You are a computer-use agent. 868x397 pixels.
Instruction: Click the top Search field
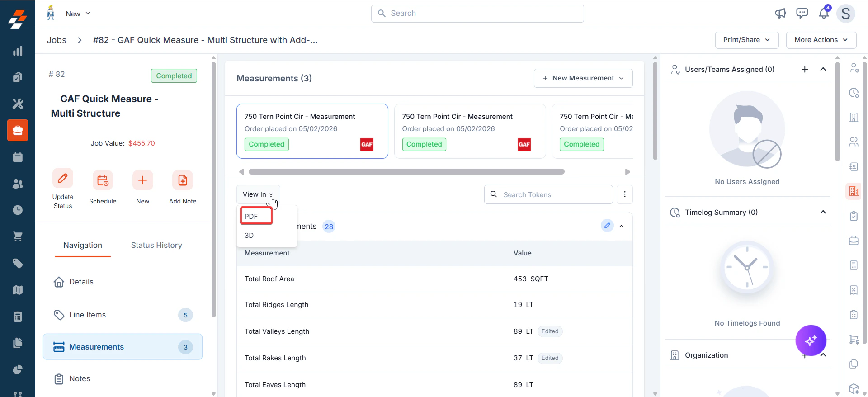click(x=477, y=14)
